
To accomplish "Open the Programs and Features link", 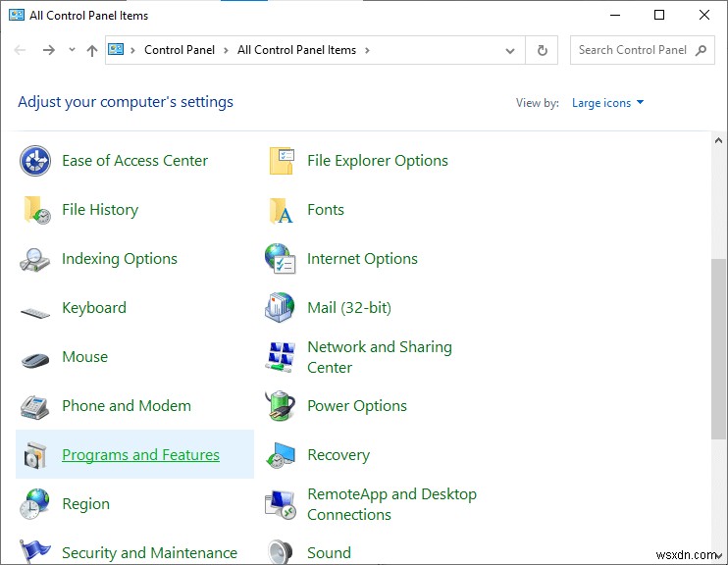I will [140, 455].
